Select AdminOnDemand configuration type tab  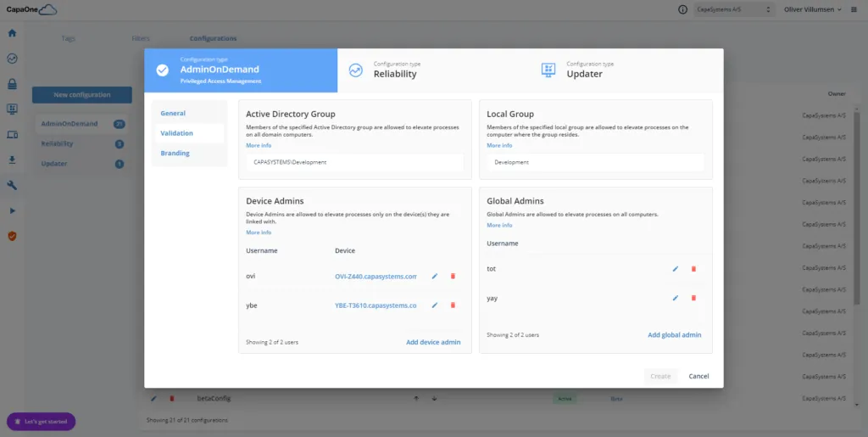(241, 70)
